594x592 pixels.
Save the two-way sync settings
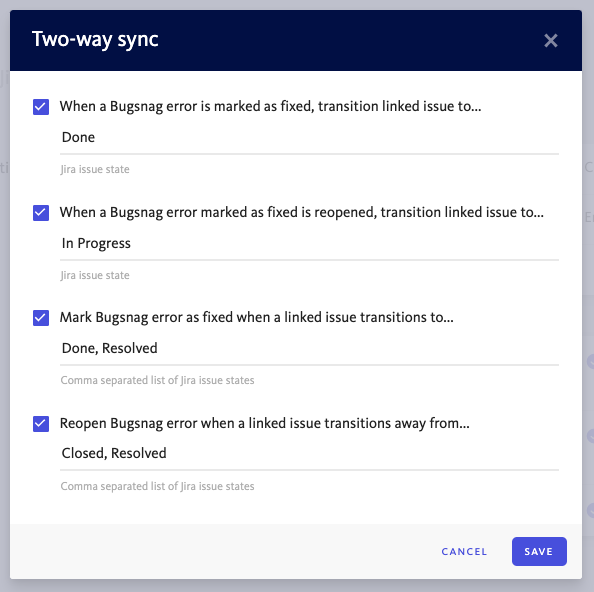[539, 551]
